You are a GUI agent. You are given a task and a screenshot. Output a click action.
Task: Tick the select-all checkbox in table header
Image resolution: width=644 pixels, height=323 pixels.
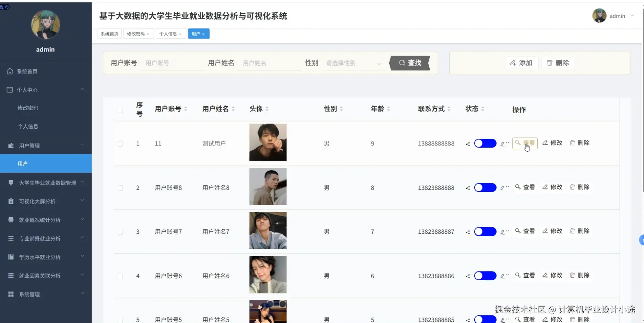(x=120, y=110)
